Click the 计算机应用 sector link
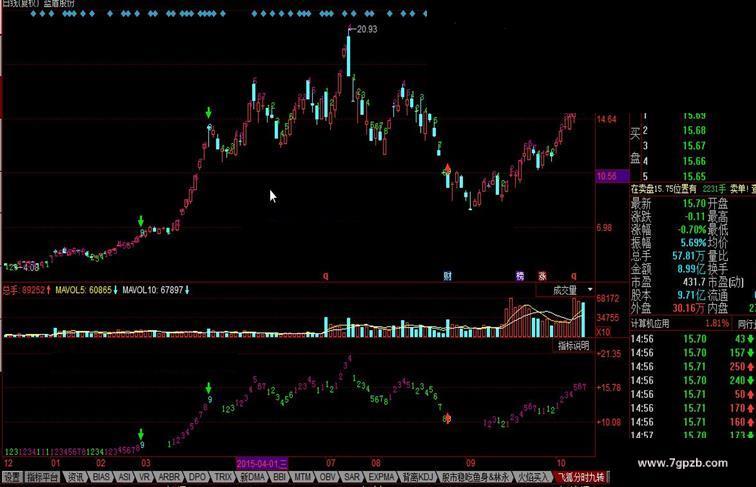This screenshot has width=756, height=487. (x=650, y=324)
